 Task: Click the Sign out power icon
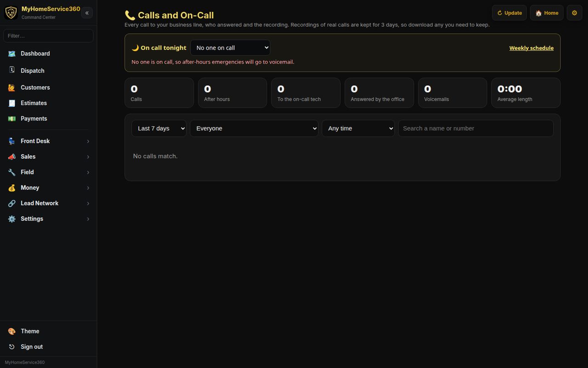click(12, 347)
